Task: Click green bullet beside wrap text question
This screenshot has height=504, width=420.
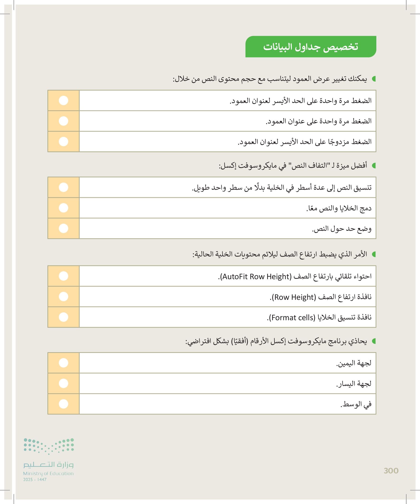Action: coord(374,165)
